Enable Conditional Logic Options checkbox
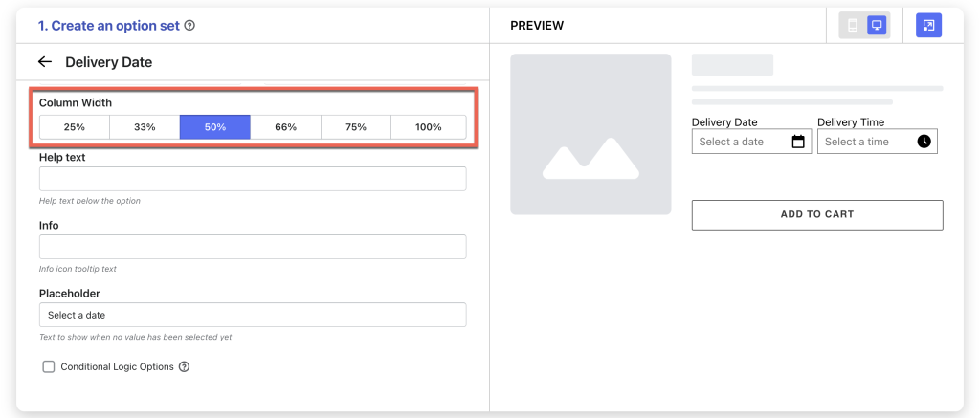Image resolution: width=980 pixels, height=418 pixels. 49,366
